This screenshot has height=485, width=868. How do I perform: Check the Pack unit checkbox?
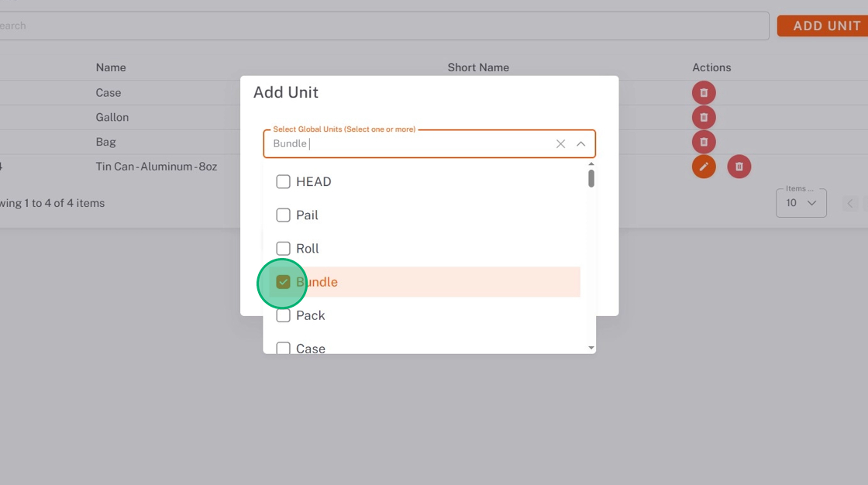pos(284,315)
